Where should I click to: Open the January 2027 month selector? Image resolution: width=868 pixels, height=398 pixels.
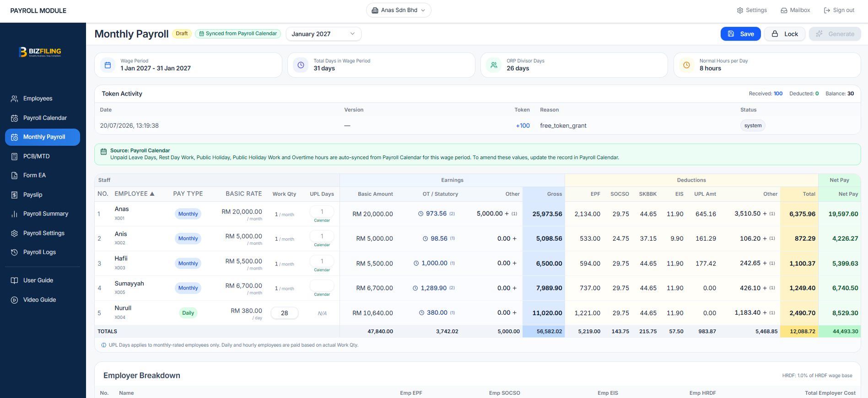pos(323,34)
